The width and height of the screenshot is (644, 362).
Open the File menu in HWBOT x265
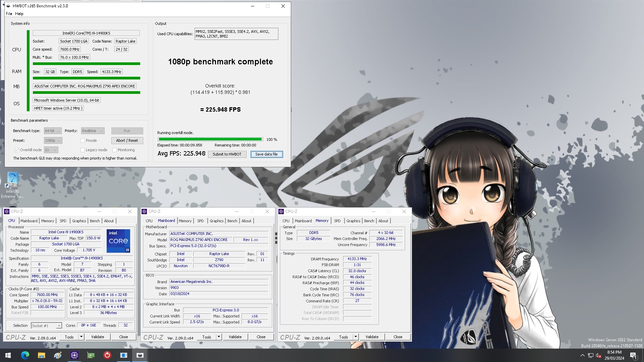(x=9, y=14)
